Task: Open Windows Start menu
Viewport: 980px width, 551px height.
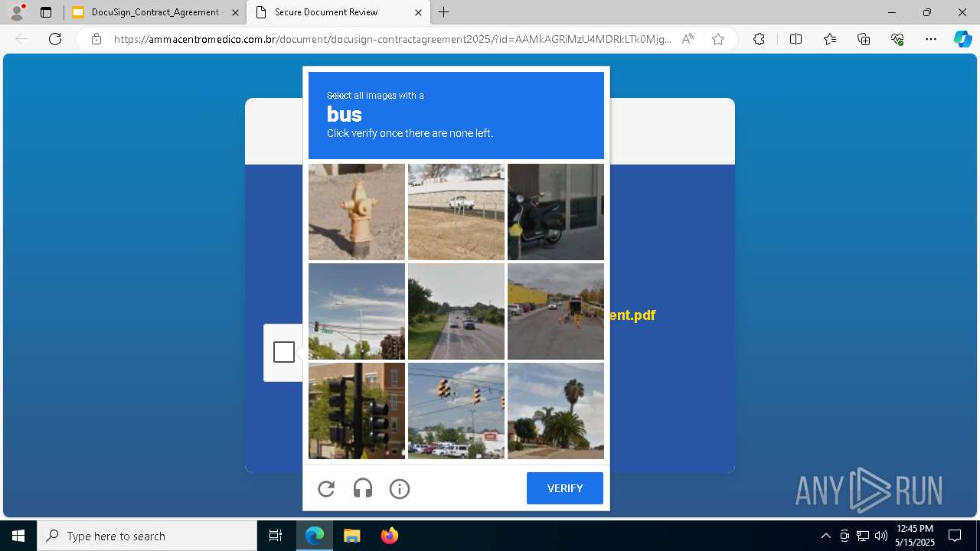Action: click(18, 536)
